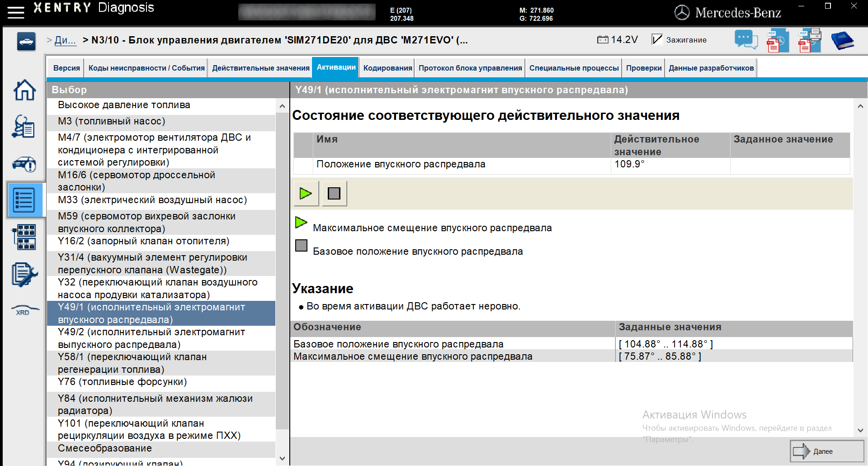The height and width of the screenshot is (466, 868).
Task: Switch to the Проверки tab
Action: click(x=644, y=68)
